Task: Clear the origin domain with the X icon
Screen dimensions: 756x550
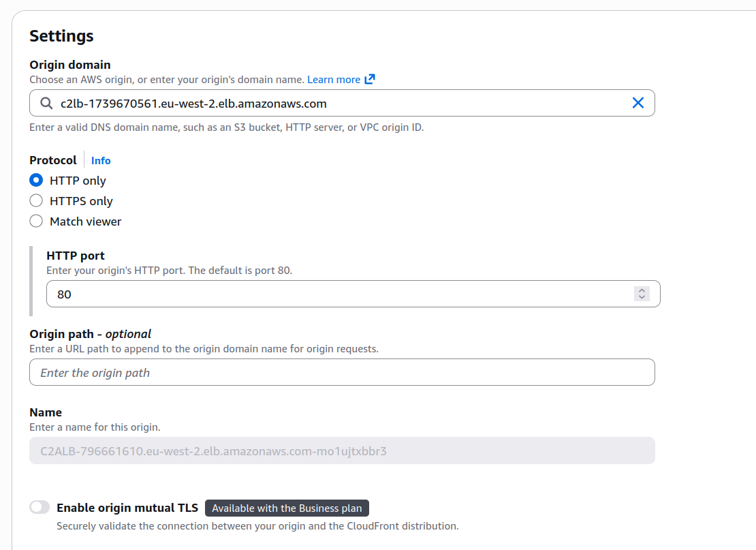Action: [638, 103]
